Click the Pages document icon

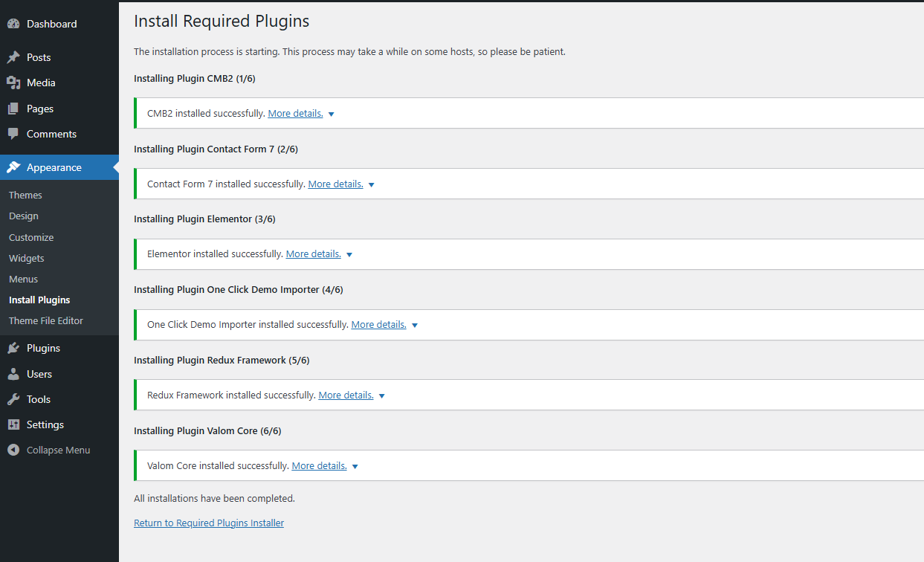pos(13,108)
